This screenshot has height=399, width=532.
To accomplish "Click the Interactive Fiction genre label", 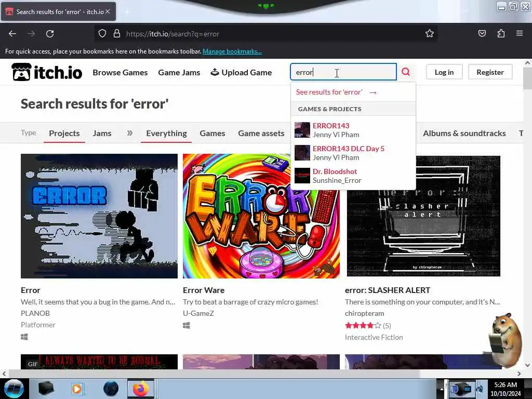I will (x=374, y=337).
